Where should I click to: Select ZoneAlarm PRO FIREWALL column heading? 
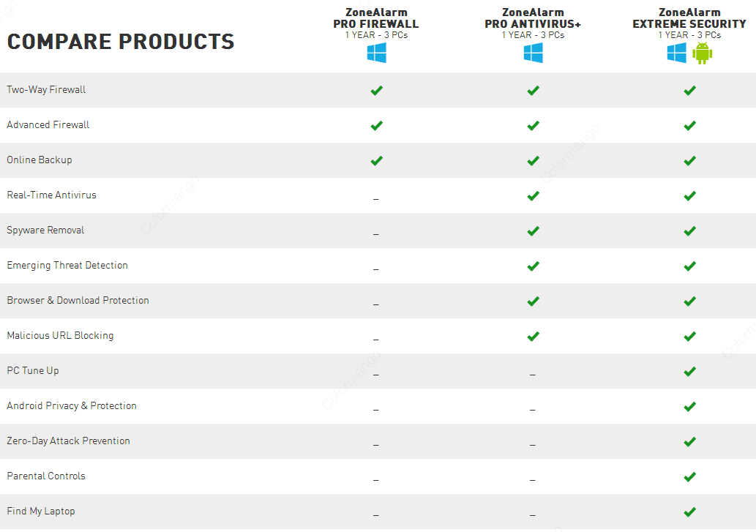click(x=376, y=23)
